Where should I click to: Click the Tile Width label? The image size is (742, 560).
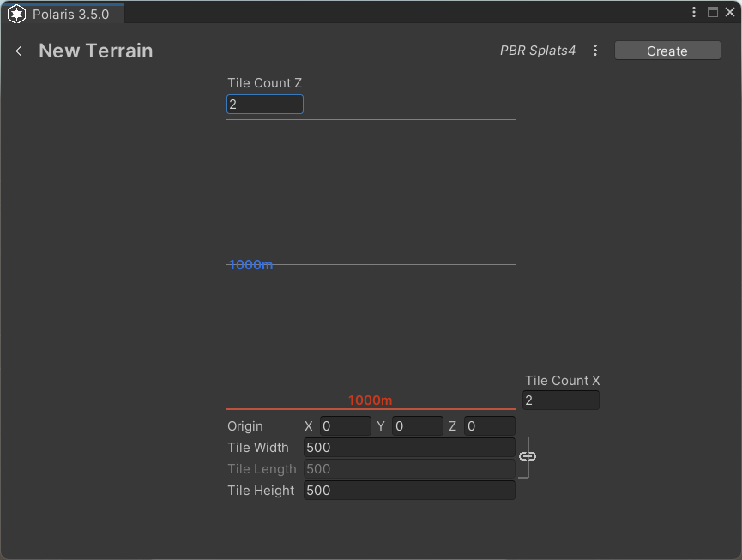coord(258,448)
